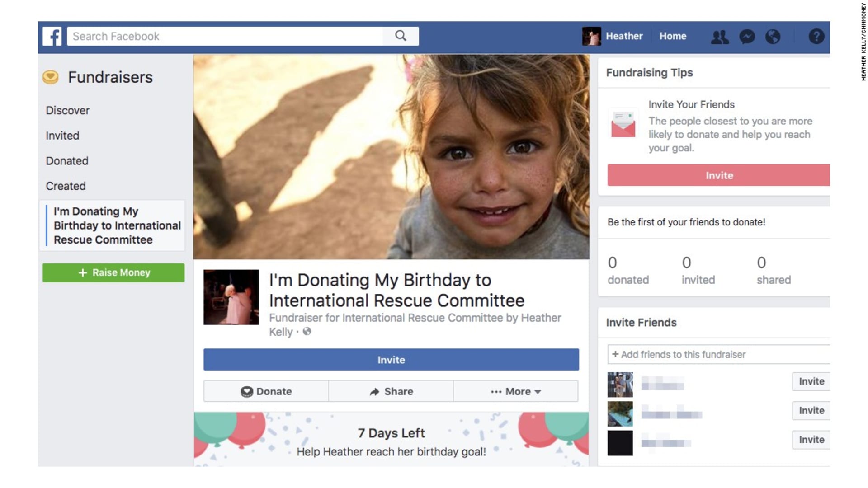Click the Share button
Viewport: 868px width, 488px height.
point(391,391)
